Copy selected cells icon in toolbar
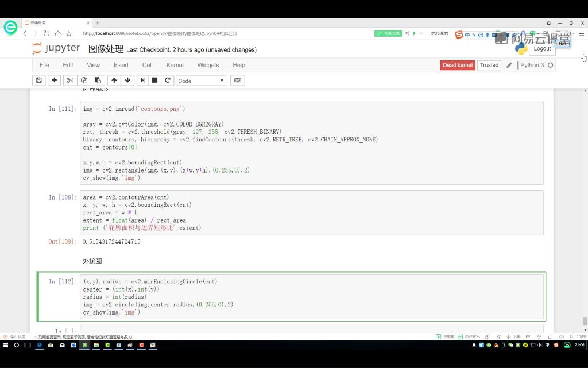 (84, 80)
